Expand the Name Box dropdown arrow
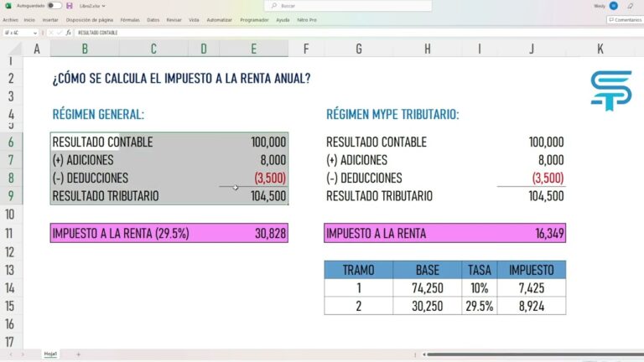The height and width of the screenshot is (362, 644). (35, 33)
